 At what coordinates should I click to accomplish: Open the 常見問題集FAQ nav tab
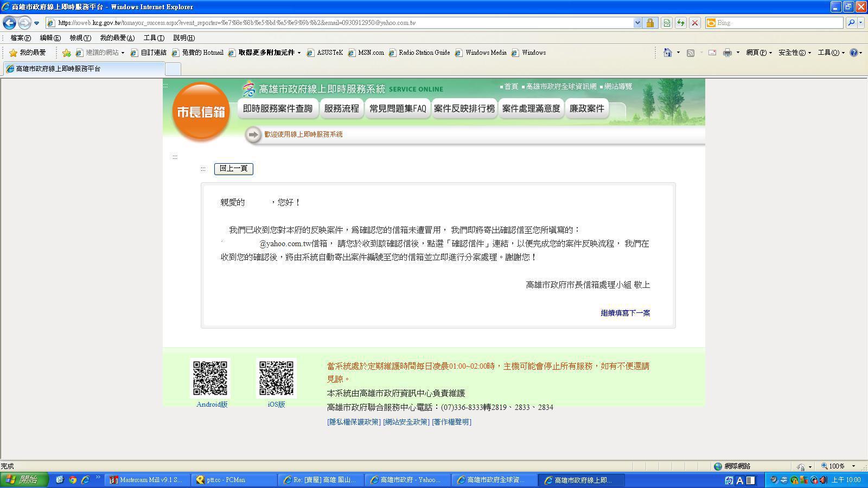(398, 108)
